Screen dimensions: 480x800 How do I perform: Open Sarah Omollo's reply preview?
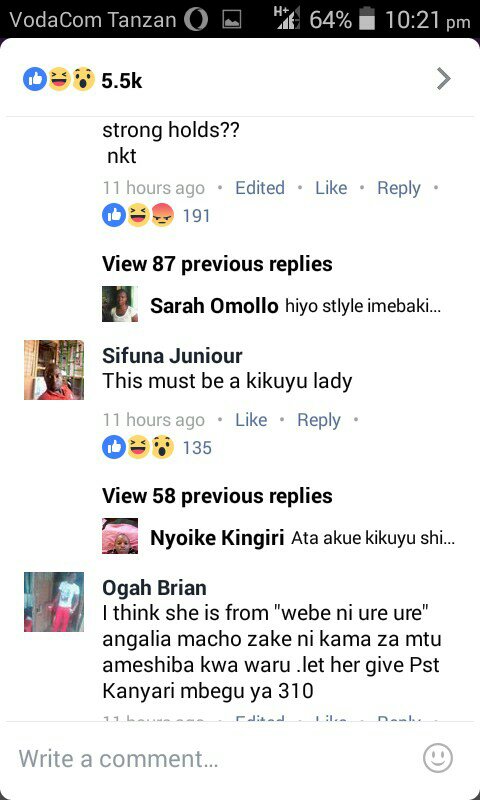pos(295,306)
